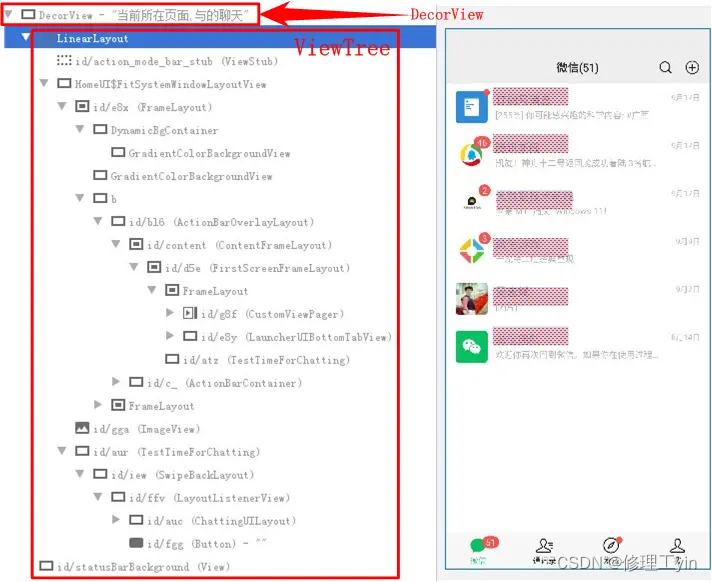Collapse FrameLayout above id/g8f CustomViewPager
712x582 pixels.
pyautogui.click(x=152, y=290)
